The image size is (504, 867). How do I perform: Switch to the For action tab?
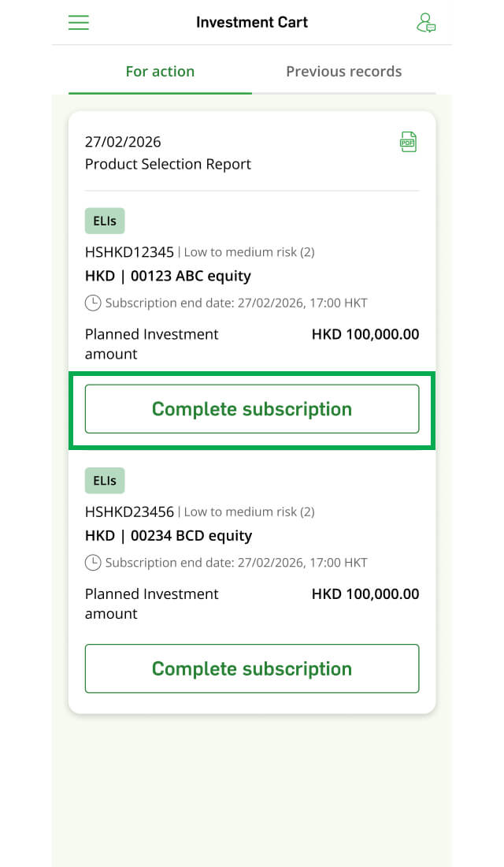[161, 71]
